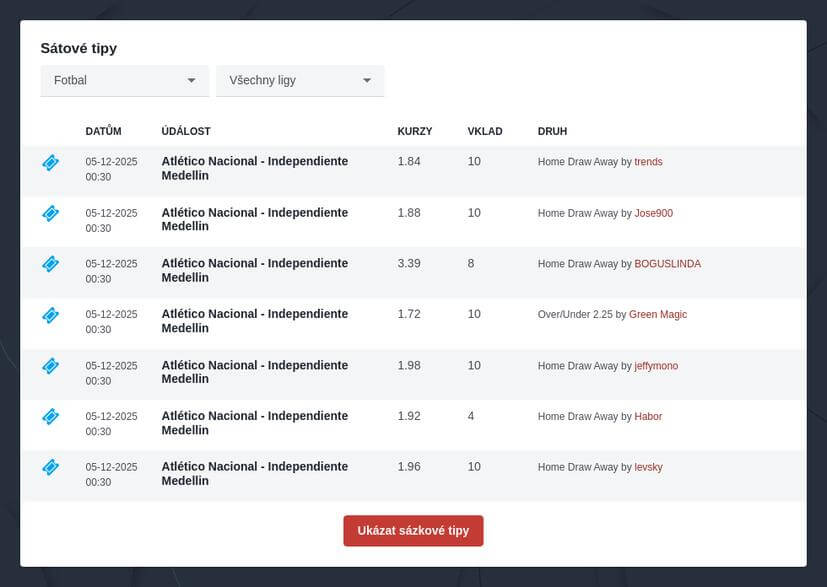Click the ticket icon for the Green Magic tip
Viewport: 827px width, 587px height.
tap(50, 315)
